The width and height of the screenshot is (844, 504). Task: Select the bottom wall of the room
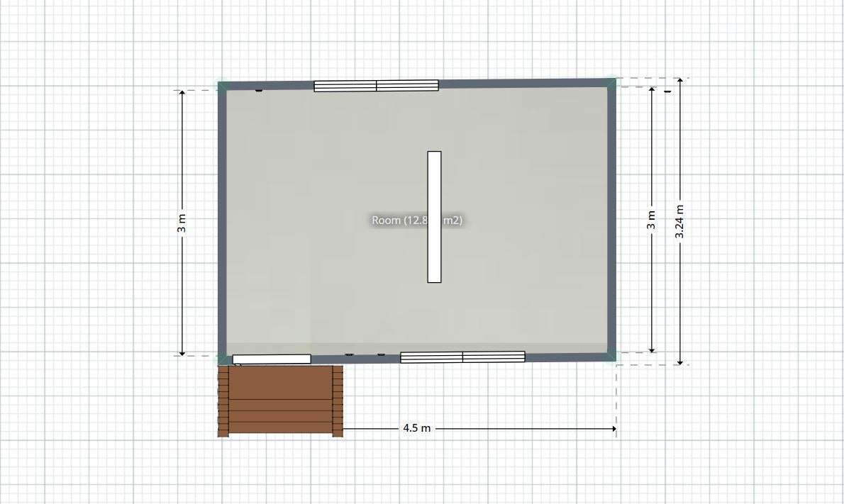567,356
